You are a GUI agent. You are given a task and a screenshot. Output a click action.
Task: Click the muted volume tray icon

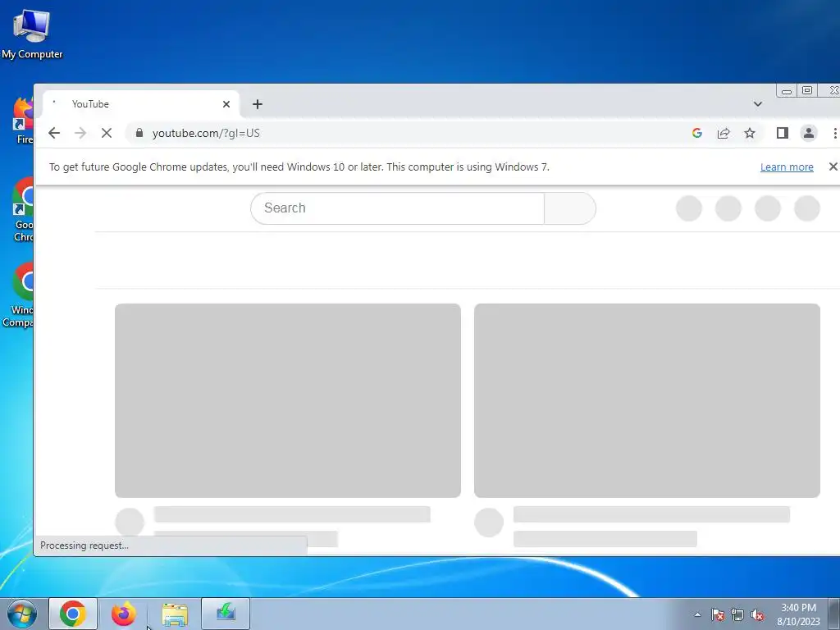pos(757,614)
